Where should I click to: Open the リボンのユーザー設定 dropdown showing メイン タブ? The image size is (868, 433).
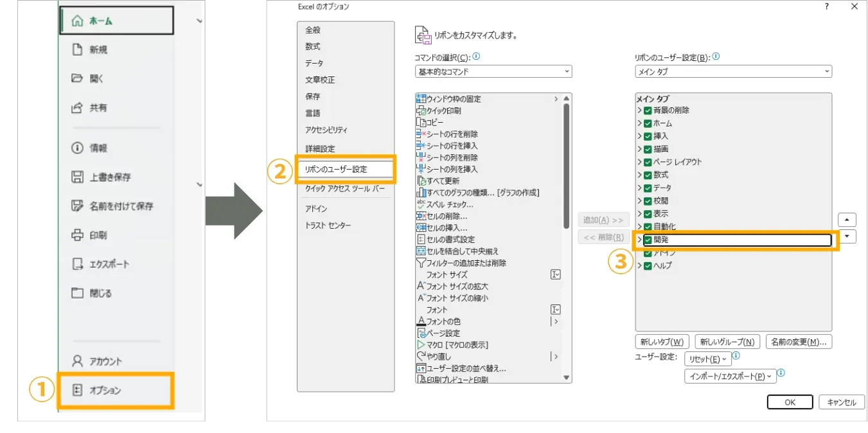click(733, 71)
